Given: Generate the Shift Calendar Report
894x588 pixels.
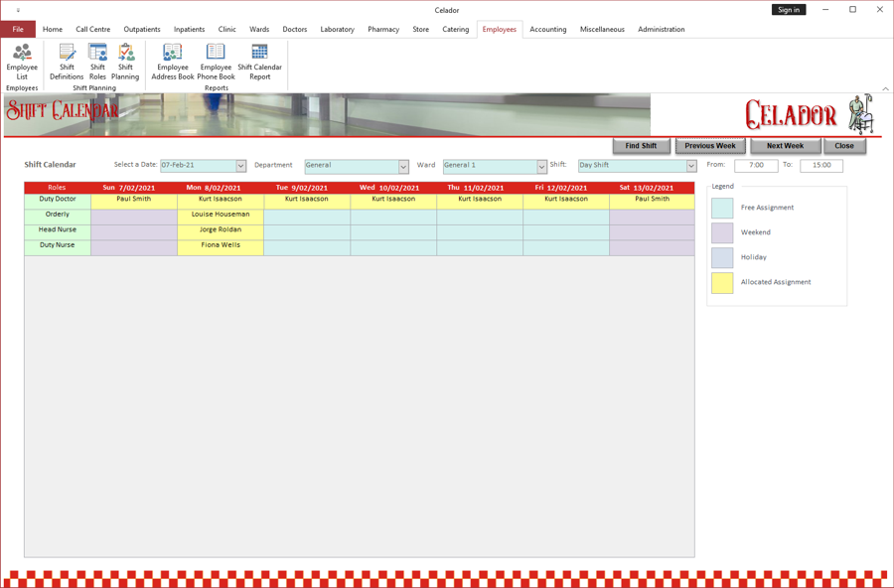Looking at the screenshot, I should 259,63.
